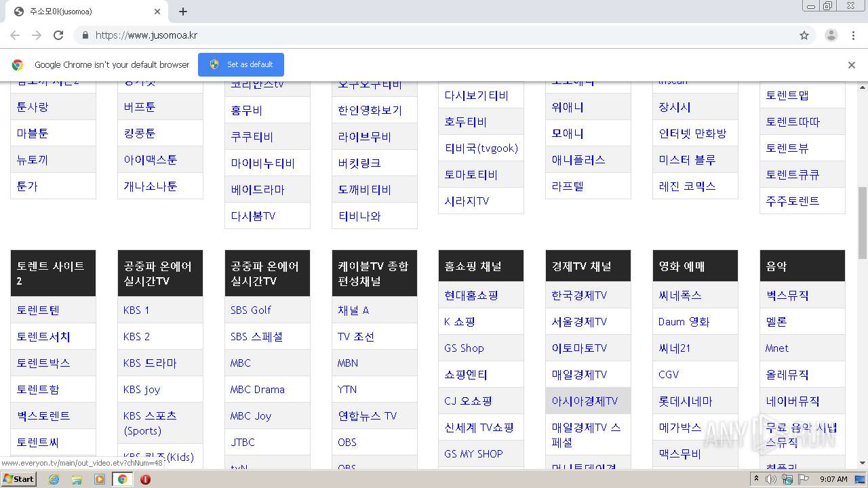Reload the jusomoa page
868x488 pixels.
58,35
